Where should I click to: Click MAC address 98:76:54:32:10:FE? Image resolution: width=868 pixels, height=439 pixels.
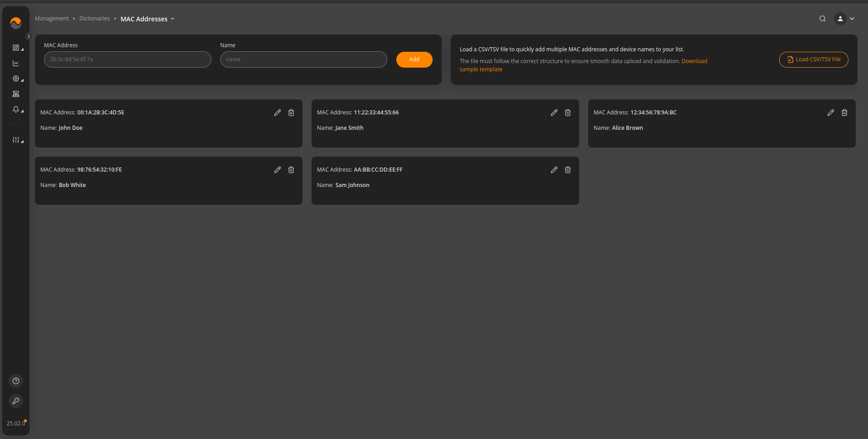click(x=99, y=170)
